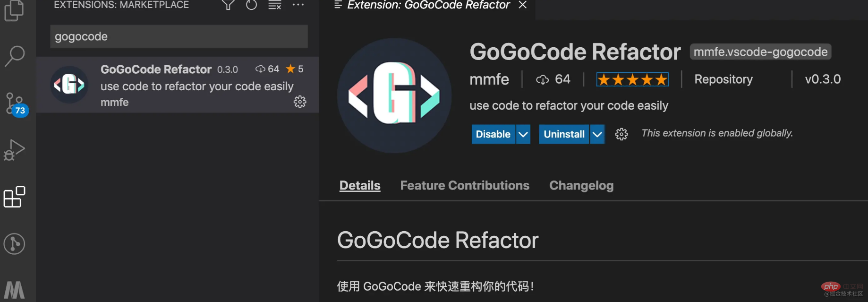Click the EXTENSIONS: MARKETPLACE header
Viewport: 868px width, 302px height.
[121, 5]
